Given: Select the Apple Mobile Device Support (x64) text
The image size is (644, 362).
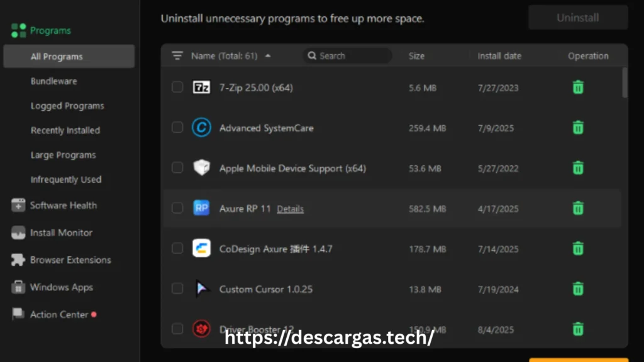Looking at the screenshot, I should tap(292, 168).
